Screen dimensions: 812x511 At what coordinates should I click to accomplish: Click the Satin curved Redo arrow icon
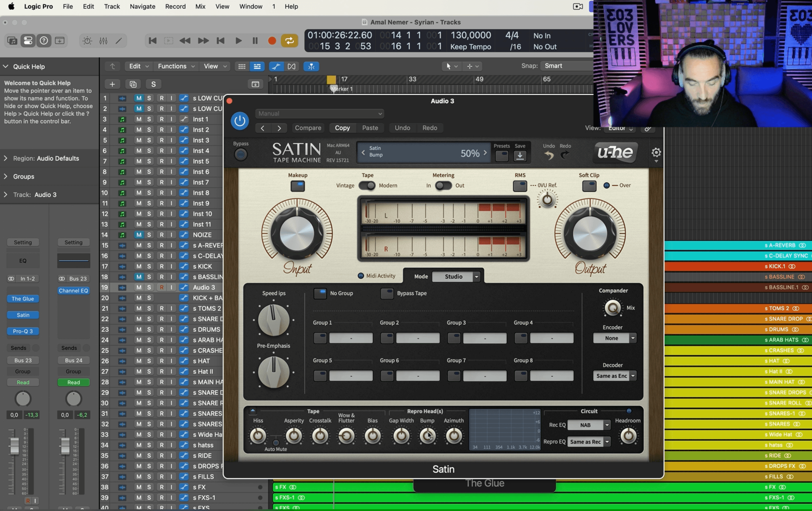pos(565,155)
